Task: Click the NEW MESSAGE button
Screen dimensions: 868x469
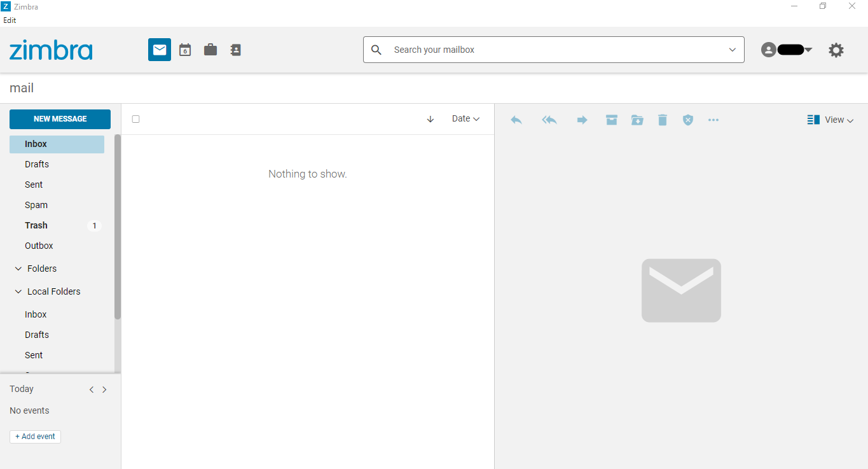Action: click(60, 119)
